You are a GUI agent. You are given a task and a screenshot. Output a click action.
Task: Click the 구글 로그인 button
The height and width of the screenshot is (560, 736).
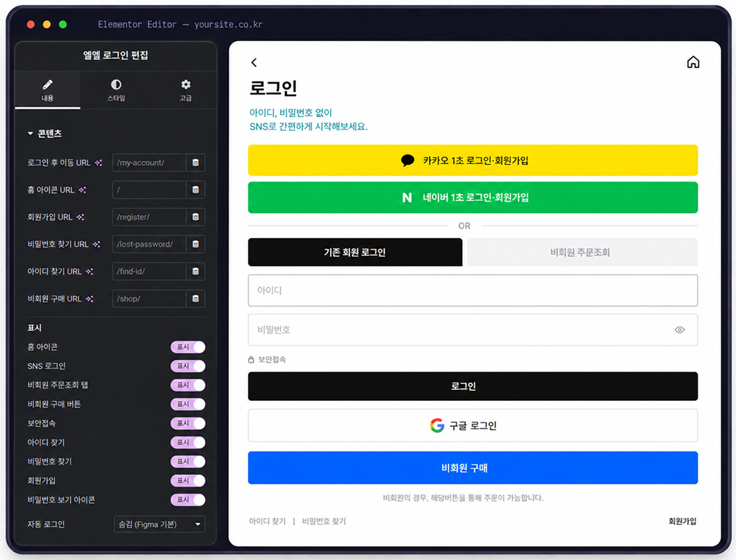point(473,426)
